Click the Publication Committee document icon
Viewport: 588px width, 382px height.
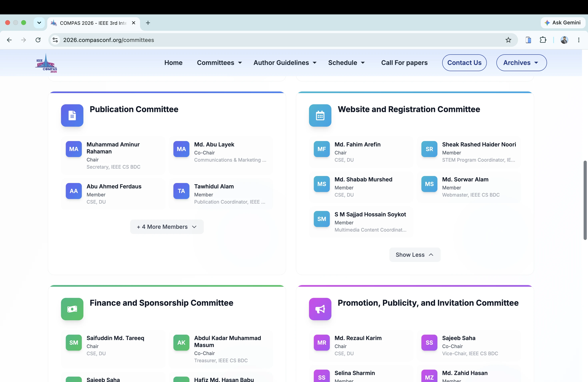72,115
